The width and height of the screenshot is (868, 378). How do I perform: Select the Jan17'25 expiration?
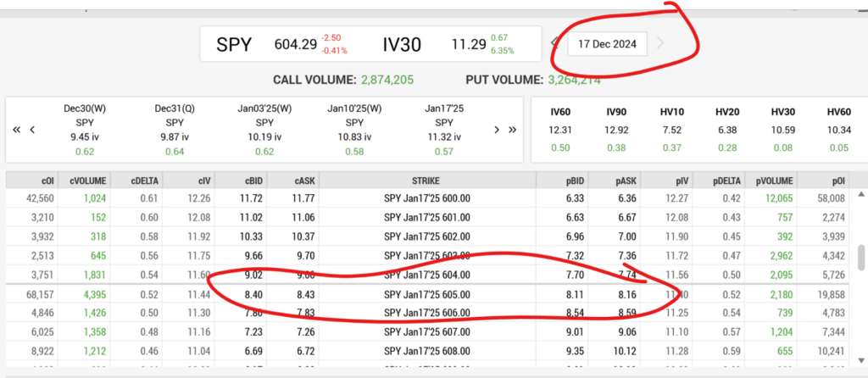click(x=444, y=130)
